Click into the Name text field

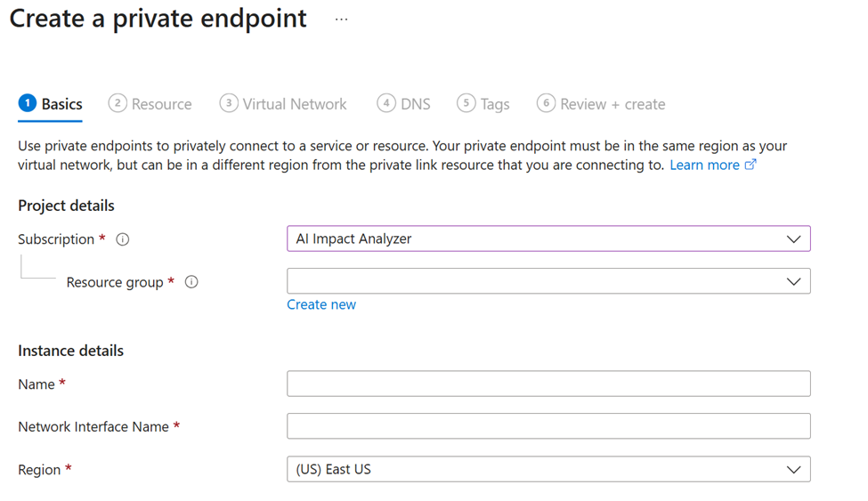(x=548, y=384)
